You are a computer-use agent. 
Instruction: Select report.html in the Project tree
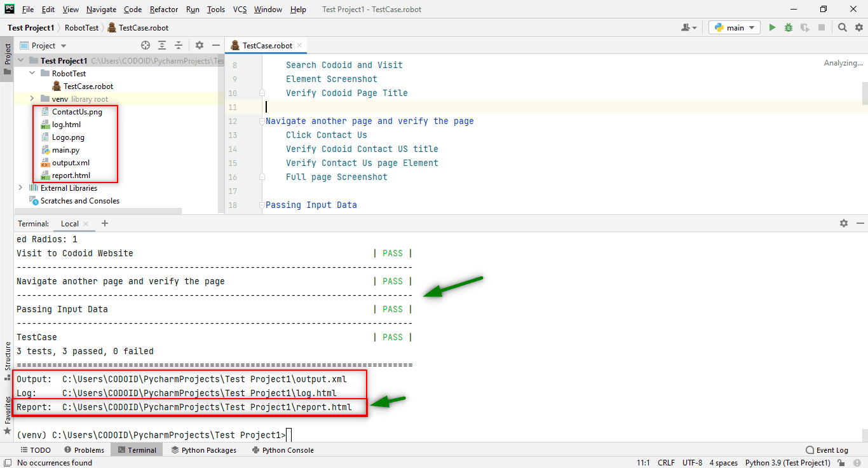pyautogui.click(x=72, y=175)
